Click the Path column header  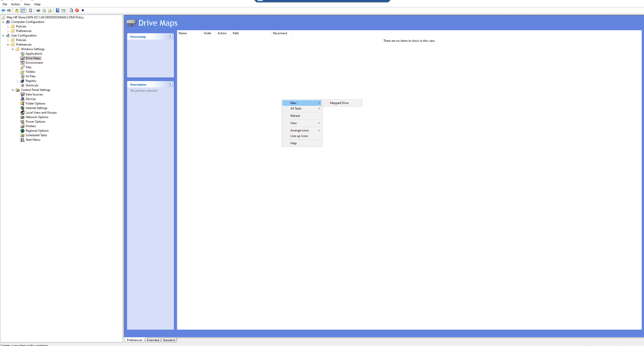[236, 33]
